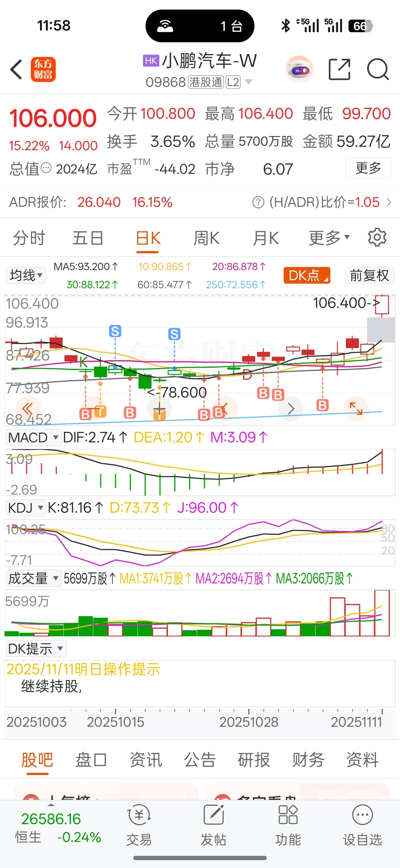Expand the bottom index bar arrow

51,805
